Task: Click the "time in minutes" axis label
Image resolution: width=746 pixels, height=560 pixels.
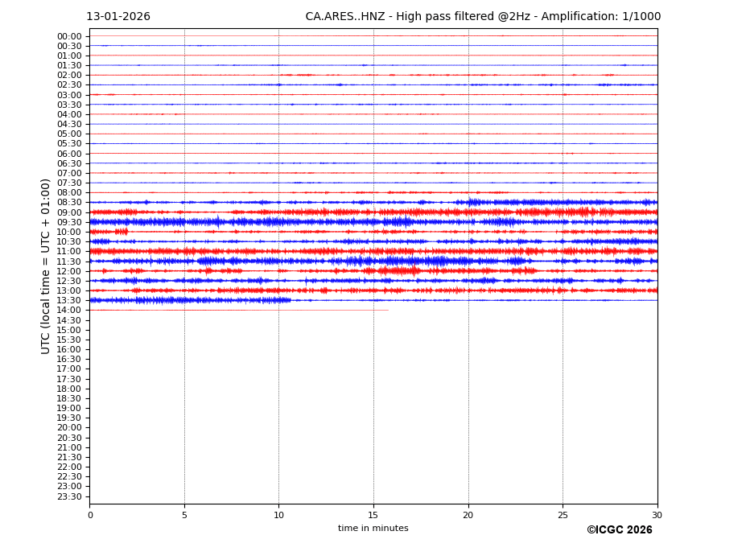Action: [373, 529]
